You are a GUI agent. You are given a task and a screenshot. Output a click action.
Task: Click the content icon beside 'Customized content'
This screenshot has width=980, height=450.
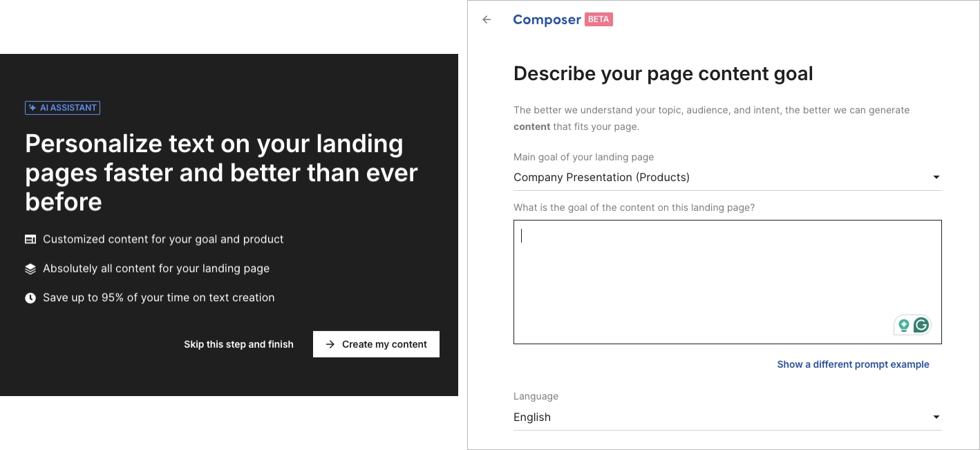coord(30,238)
